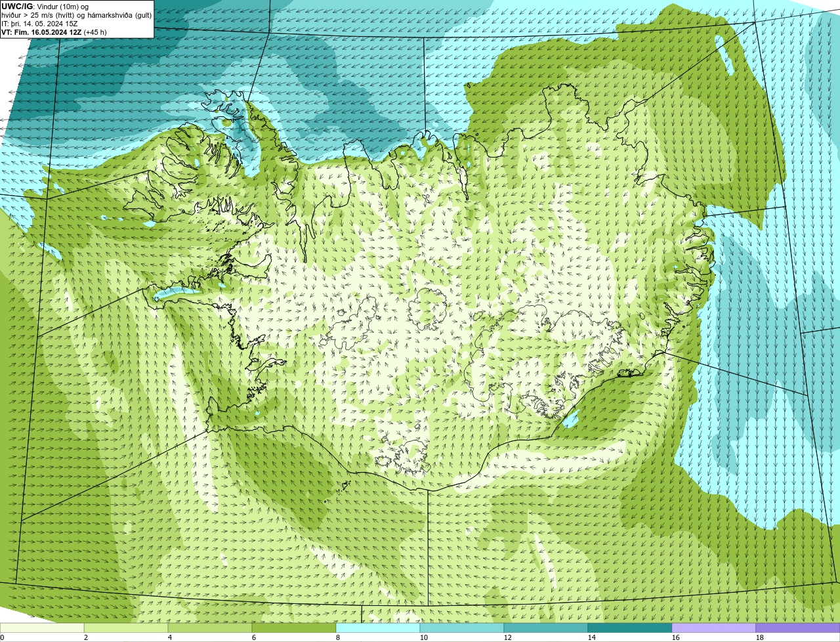The height and width of the screenshot is (642, 840).
Task: Click the legend scale label '2'
Action: [x=86, y=637]
